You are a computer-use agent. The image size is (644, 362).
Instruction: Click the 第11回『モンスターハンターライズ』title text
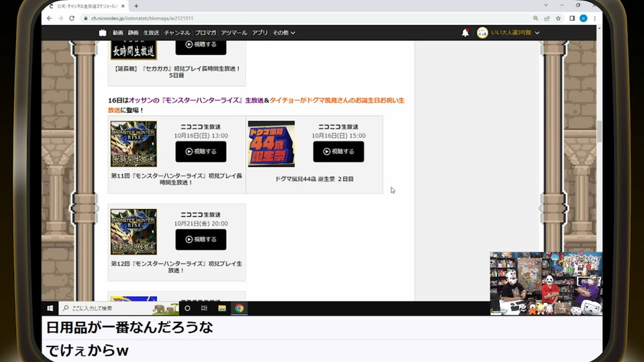click(176, 179)
